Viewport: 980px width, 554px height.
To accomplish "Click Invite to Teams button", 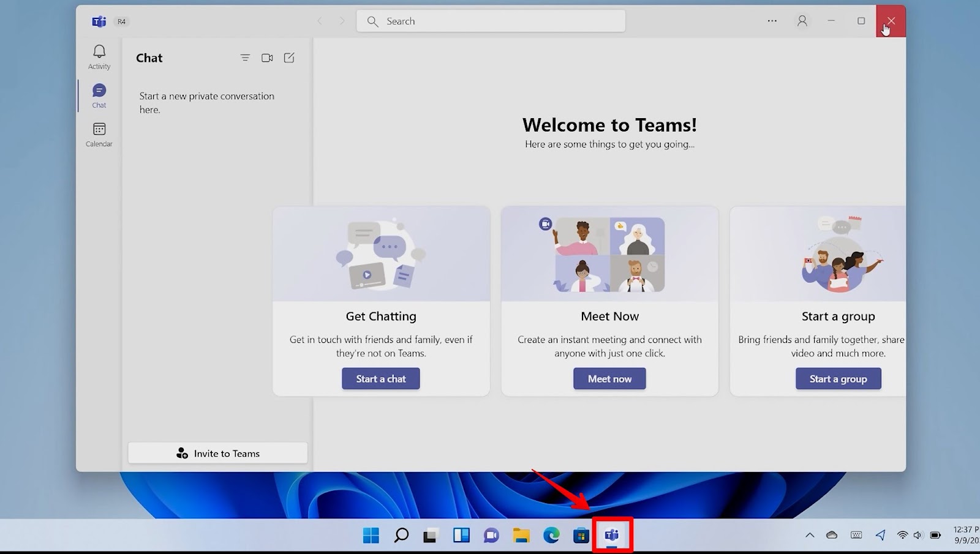I will 217,454.
